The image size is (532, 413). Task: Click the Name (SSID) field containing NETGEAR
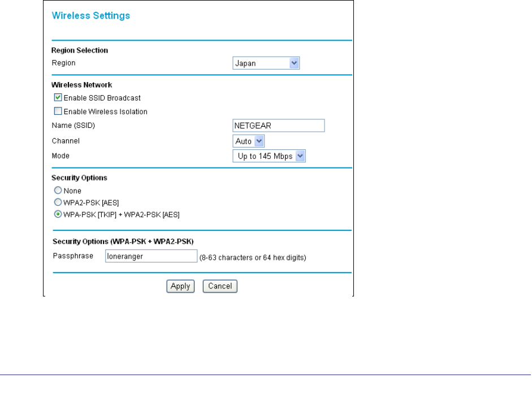pos(279,126)
